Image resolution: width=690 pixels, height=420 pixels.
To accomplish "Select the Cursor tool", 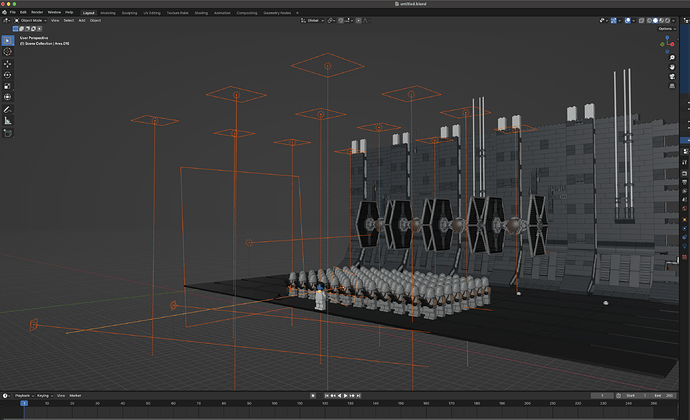I will 7,52.
